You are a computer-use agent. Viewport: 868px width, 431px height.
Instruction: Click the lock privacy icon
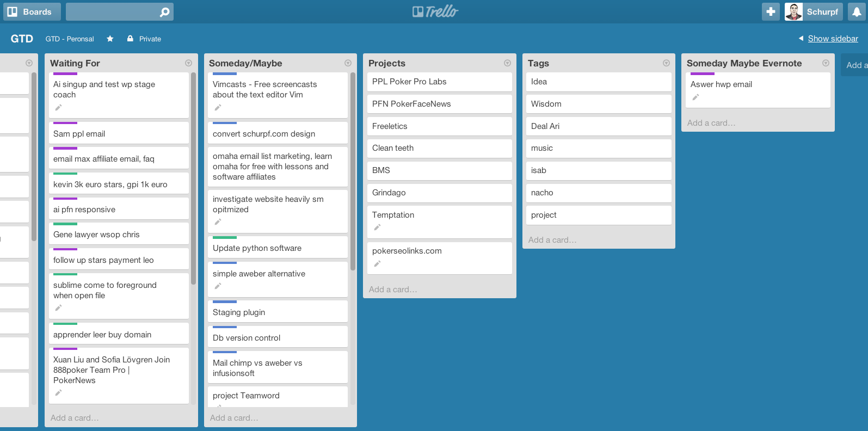(x=130, y=39)
